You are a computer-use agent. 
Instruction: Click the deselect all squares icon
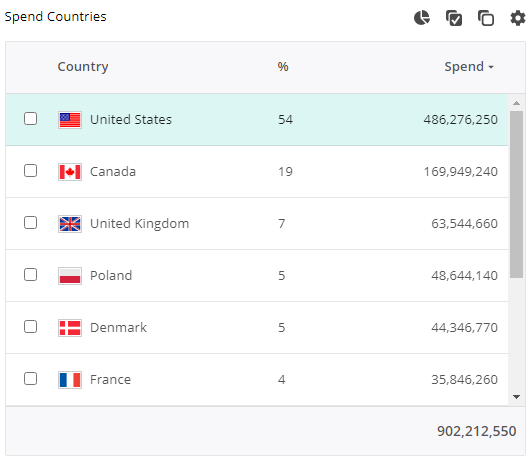(x=486, y=18)
